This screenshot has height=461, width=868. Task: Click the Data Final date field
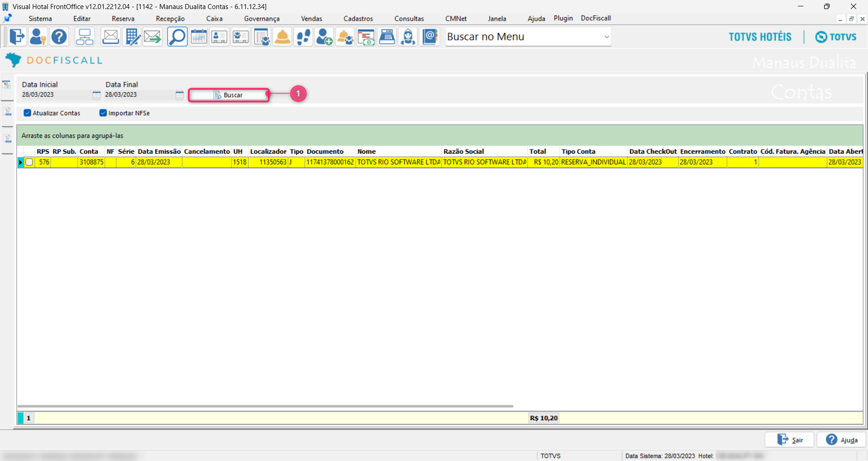139,95
